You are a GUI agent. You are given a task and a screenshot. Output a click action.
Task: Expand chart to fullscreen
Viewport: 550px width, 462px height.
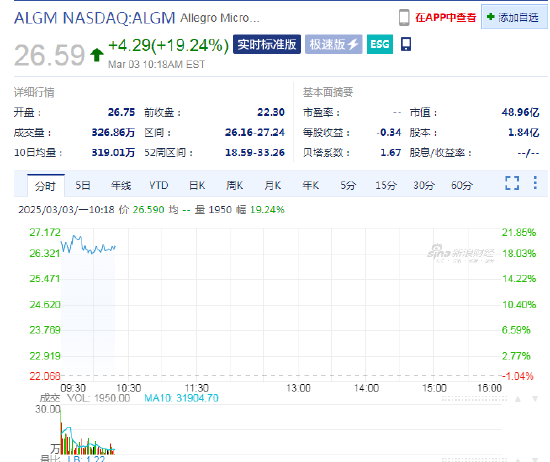512,183
